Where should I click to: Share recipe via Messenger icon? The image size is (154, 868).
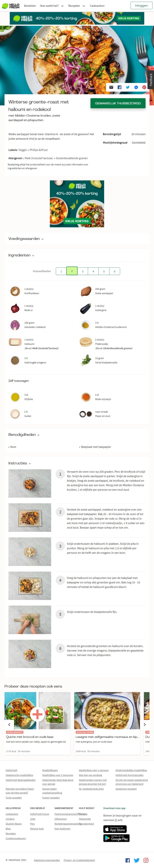tap(136, 87)
